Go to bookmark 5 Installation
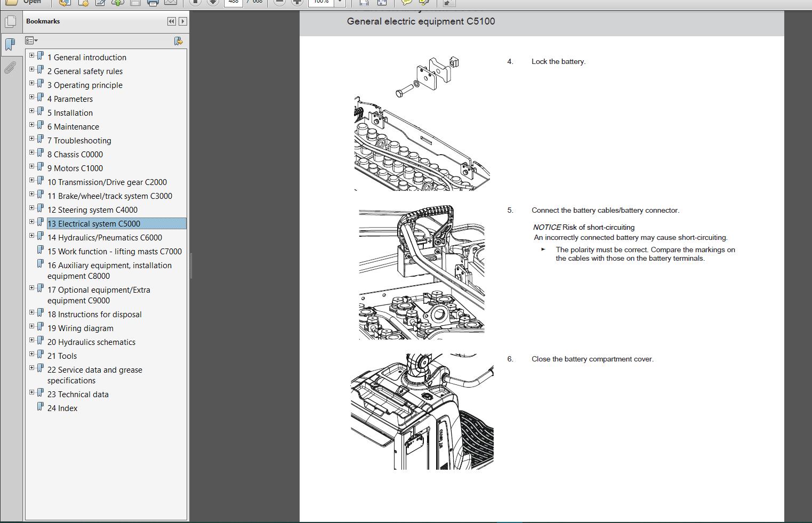This screenshot has width=812, height=523. [x=70, y=113]
